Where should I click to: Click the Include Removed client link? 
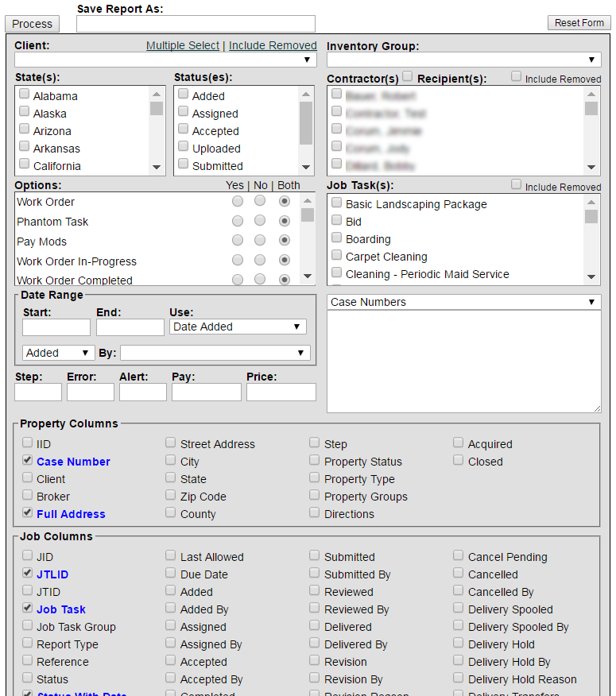coord(273,45)
